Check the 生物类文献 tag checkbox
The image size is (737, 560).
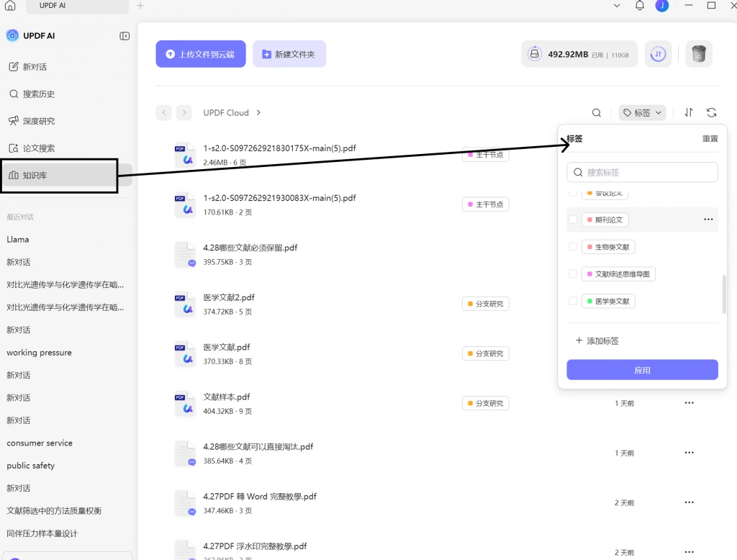click(573, 247)
